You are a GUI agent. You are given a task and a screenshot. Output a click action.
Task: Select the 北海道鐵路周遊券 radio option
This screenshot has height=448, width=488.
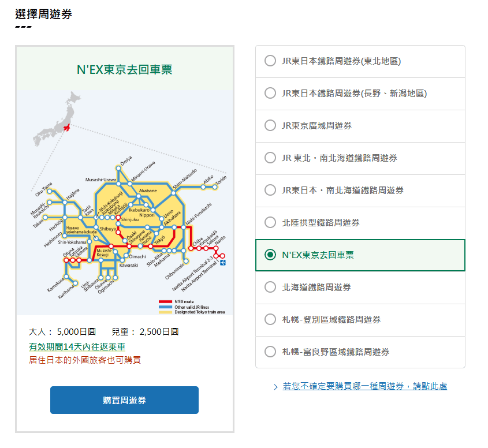pyautogui.click(x=270, y=288)
